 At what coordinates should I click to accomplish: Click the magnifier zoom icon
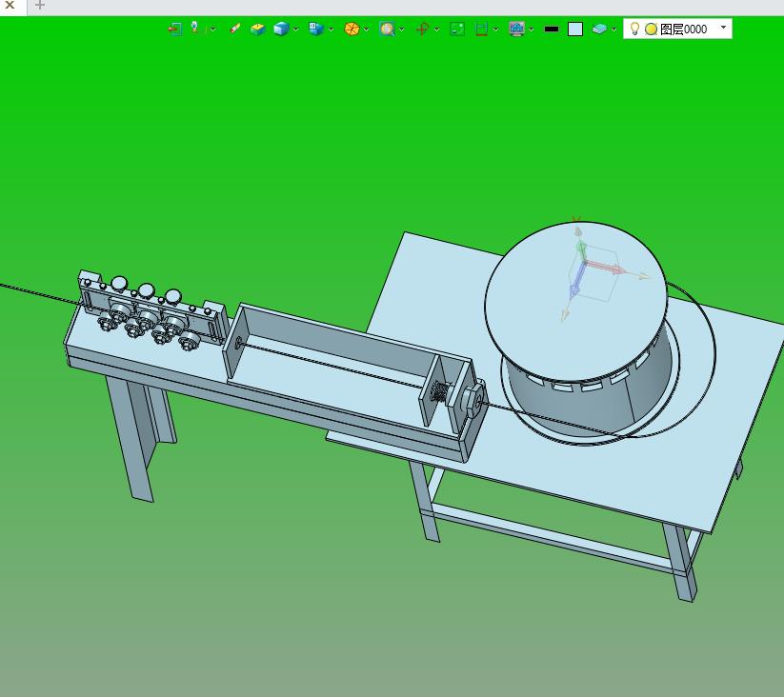tap(387, 29)
